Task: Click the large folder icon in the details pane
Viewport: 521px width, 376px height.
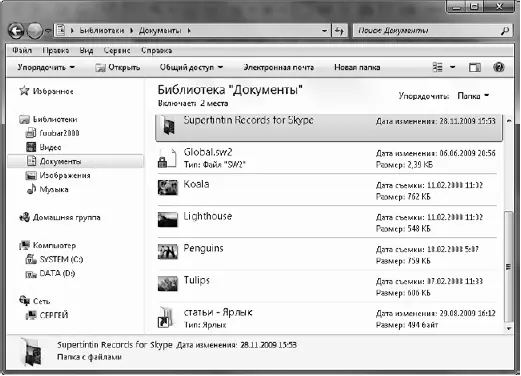Action: click(33, 352)
